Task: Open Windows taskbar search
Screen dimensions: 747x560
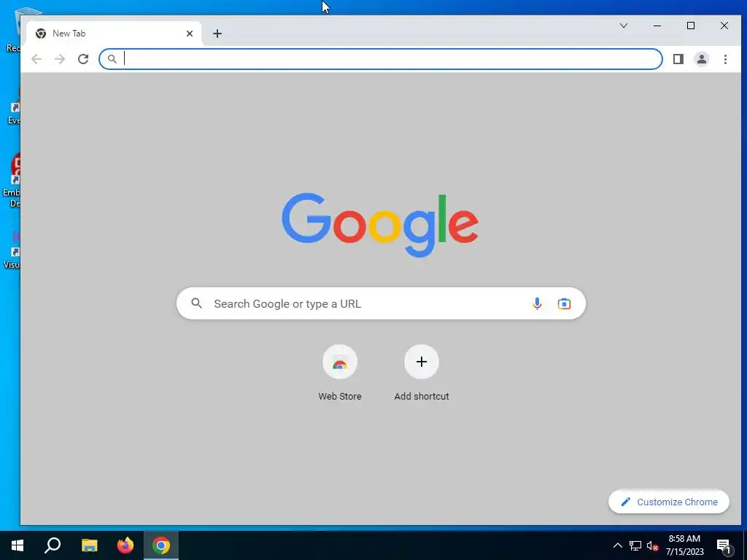Action: click(53, 545)
